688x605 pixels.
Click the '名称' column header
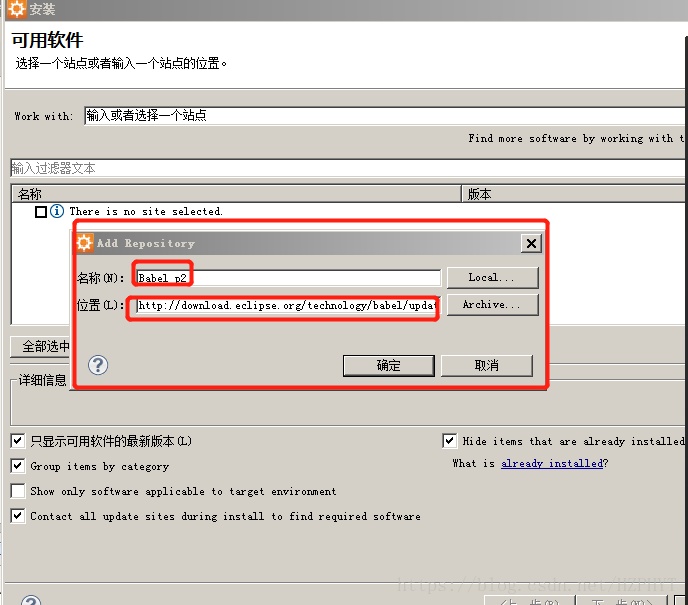(235, 194)
